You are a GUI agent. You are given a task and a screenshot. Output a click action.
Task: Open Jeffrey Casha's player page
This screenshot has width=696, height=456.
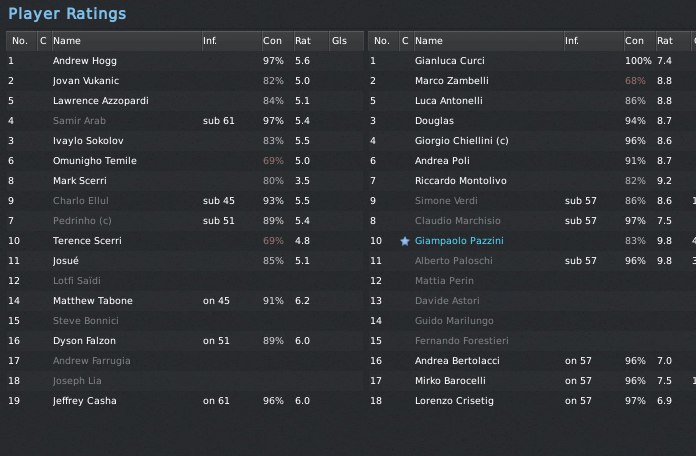(x=84, y=401)
